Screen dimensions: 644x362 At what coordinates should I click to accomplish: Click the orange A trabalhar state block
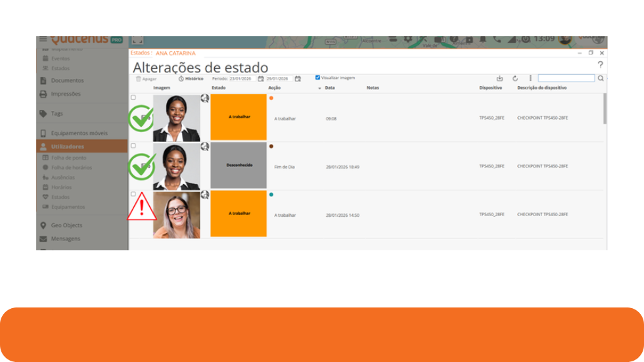(239, 118)
